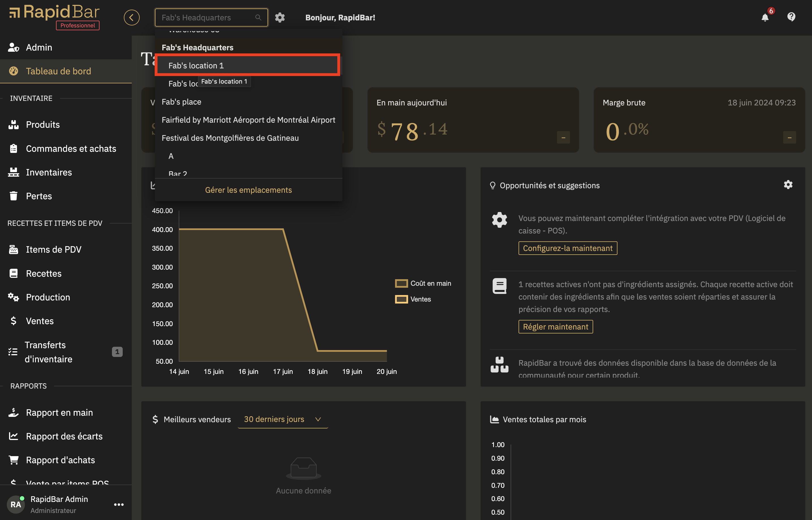Click Bonjour, RapidBar! greeting

coord(340,18)
